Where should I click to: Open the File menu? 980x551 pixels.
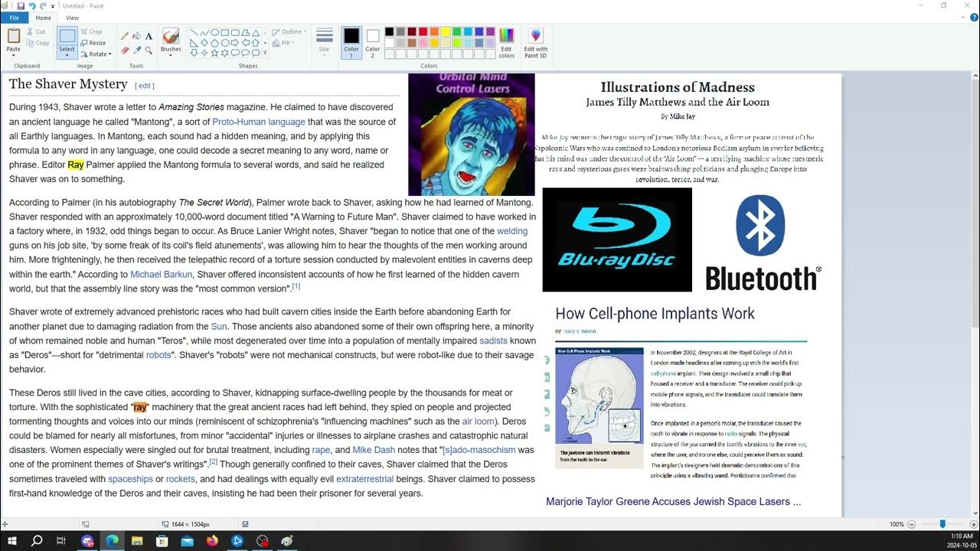[x=14, y=18]
